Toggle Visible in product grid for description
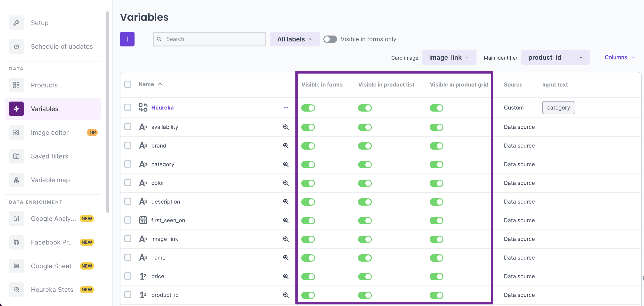644x306 pixels. 436,202
